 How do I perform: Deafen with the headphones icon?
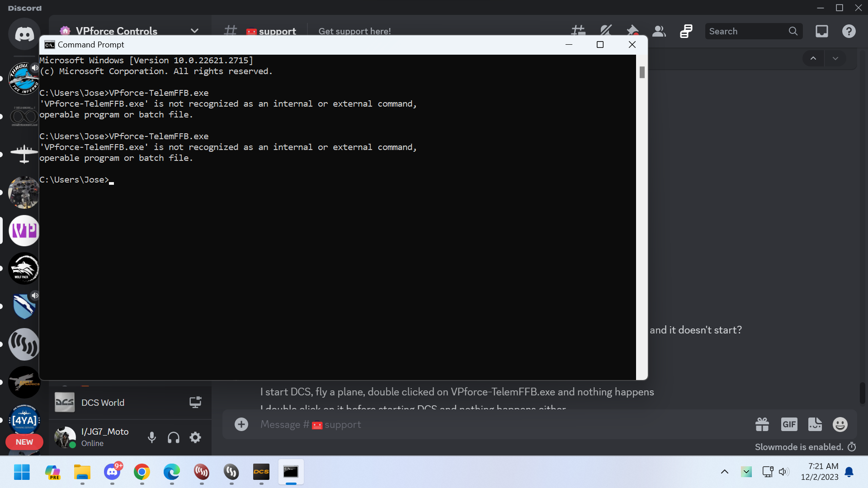(x=174, y=437)
